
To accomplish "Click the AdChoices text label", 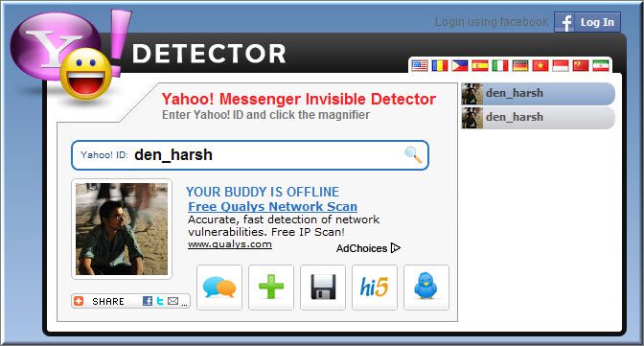I will click(361, 248).
